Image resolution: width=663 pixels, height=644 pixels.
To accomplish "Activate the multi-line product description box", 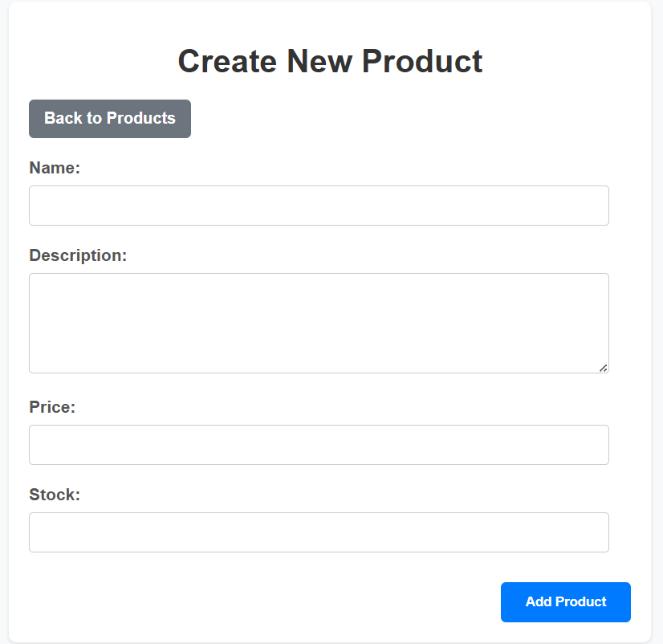I will [x=319, y=323].
